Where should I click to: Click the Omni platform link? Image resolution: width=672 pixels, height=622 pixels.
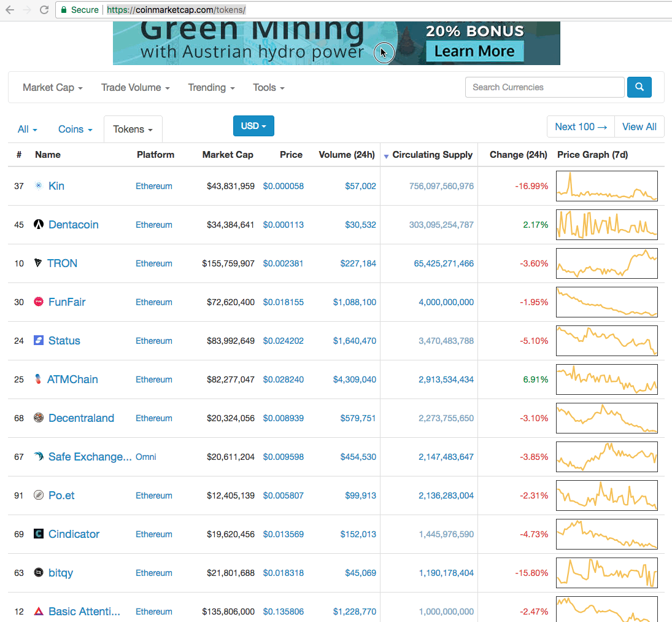tap(145, 457)
